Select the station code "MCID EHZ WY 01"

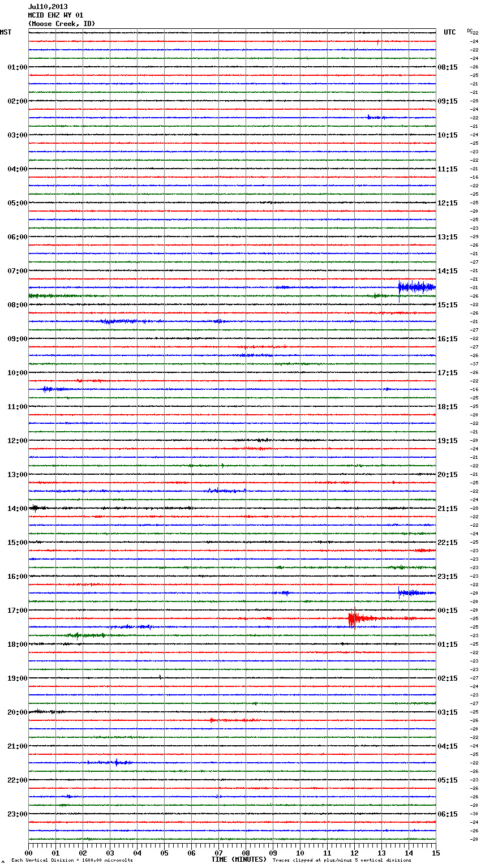tap(55, 15)
